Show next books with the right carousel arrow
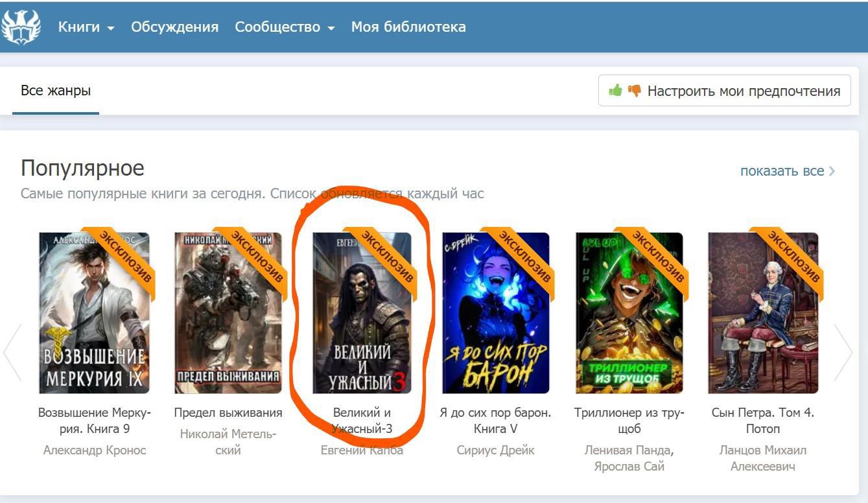Image resolution: width=868 pixels, height=503 pixels. coord(843,353)
